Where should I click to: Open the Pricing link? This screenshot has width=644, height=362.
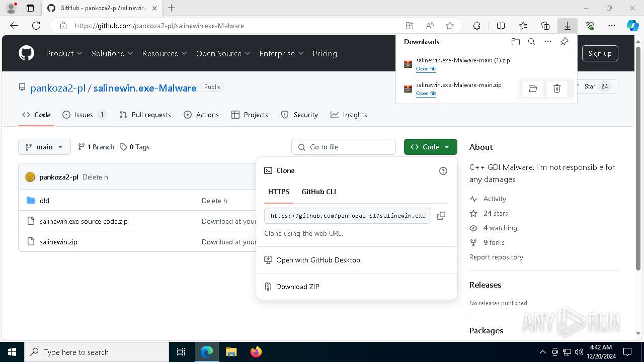325,54
